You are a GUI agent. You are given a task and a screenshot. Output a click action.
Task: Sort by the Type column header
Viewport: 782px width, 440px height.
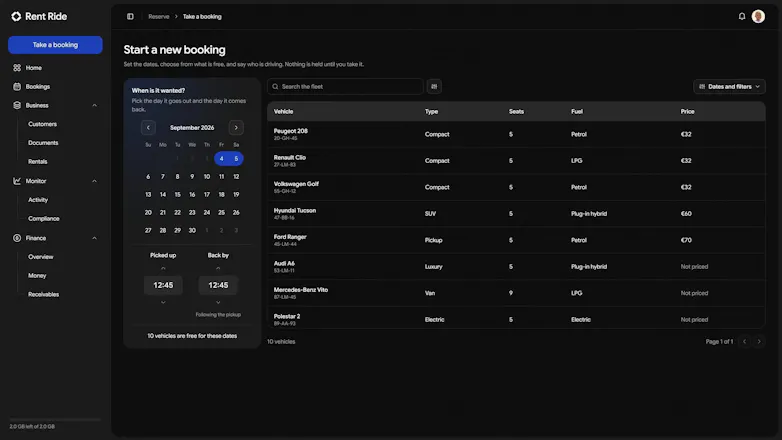[431, 112]
